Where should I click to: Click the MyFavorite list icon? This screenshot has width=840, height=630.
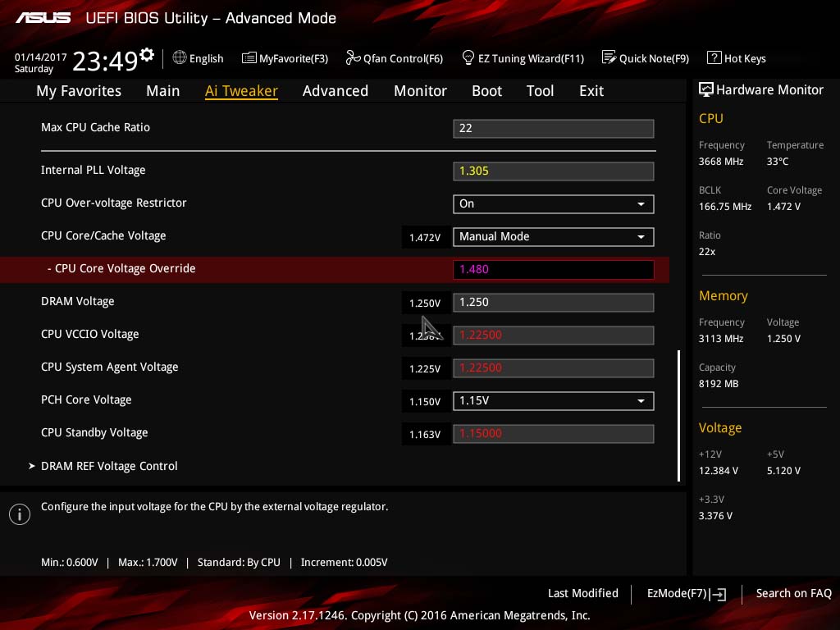click(x=249, y=58)
